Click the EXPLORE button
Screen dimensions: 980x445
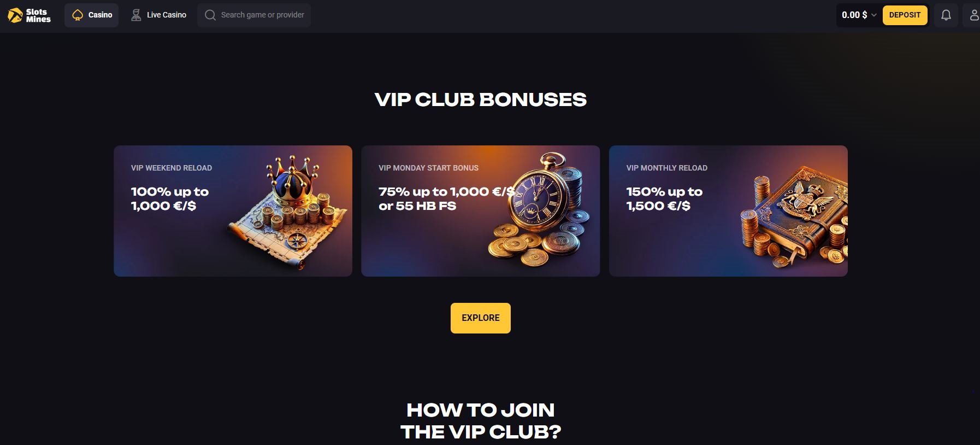click(481, 318)
